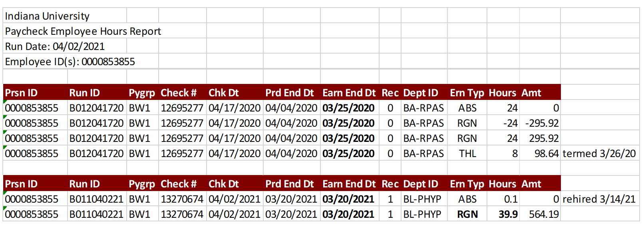Click the bold RGN cell in last row

pos(467,214)
